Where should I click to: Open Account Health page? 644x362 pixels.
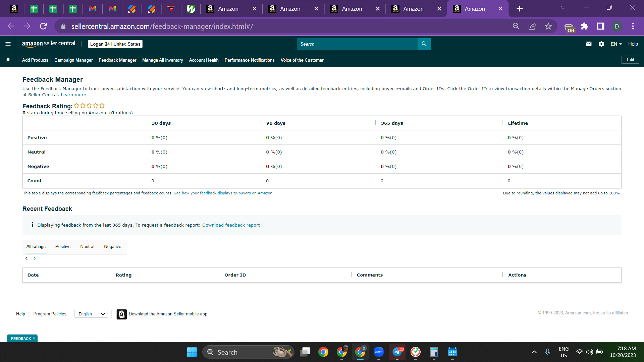(204, 60)
